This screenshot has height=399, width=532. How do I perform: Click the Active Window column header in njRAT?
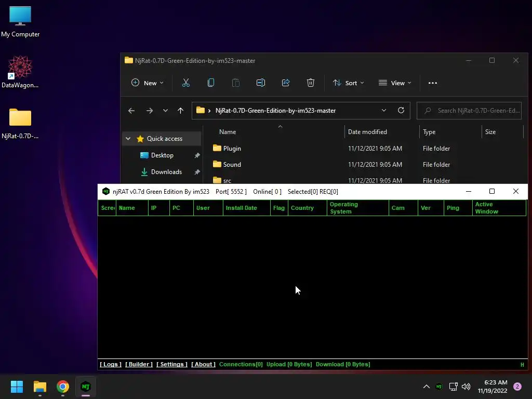[x=499, y=208]
